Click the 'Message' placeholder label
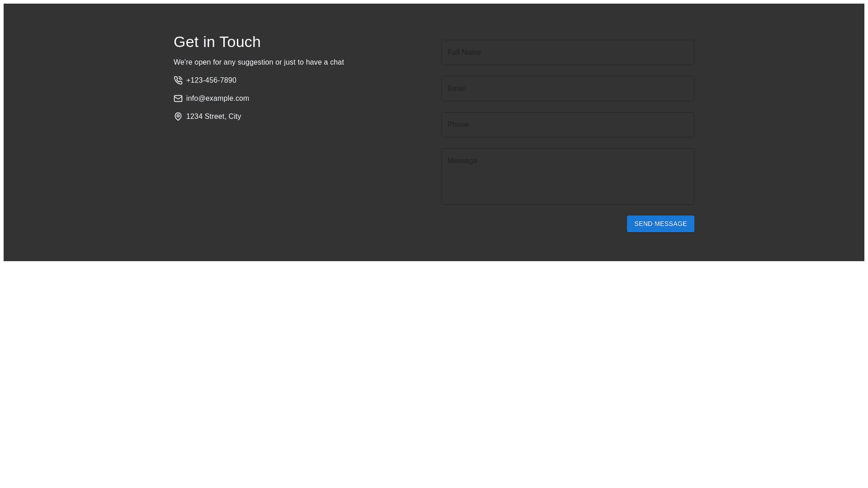The width and height of the screenshot is (868, 488). coord(462,161)
